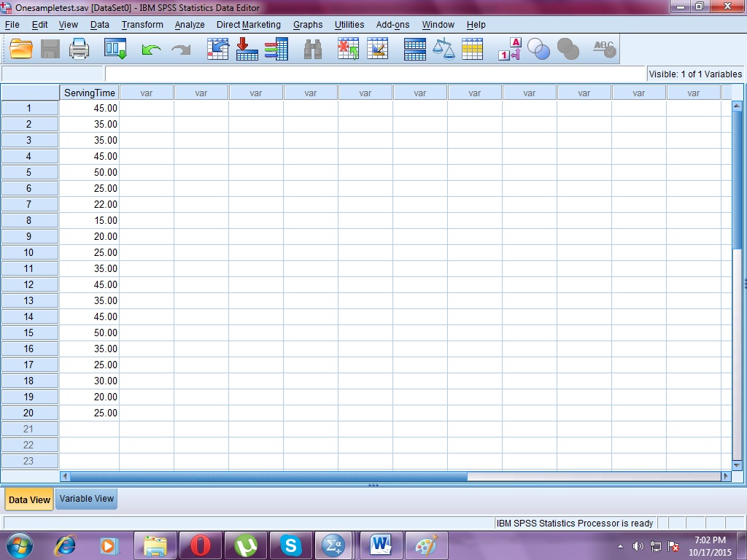Open the Transform menu
The height and width of the screenshot is (560, 747).
142,24
